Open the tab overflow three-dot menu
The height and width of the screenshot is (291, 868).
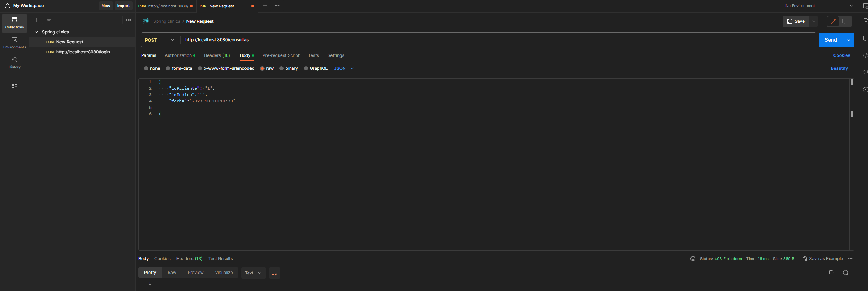pos(278,6)
